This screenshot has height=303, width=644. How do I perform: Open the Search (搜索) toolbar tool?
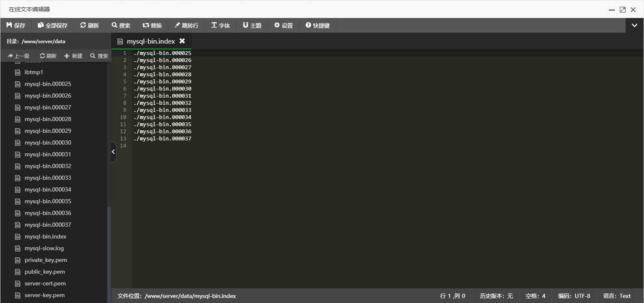(121, 26)
